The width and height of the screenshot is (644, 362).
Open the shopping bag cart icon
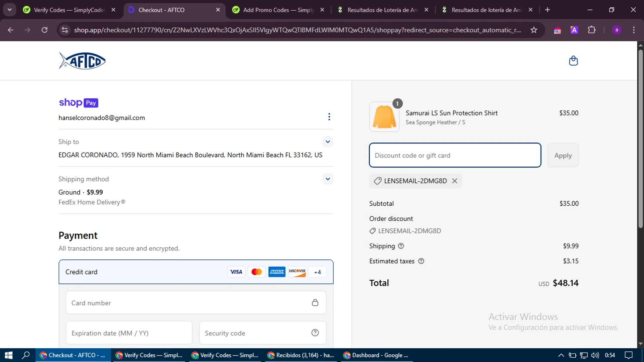click(573, 61)
